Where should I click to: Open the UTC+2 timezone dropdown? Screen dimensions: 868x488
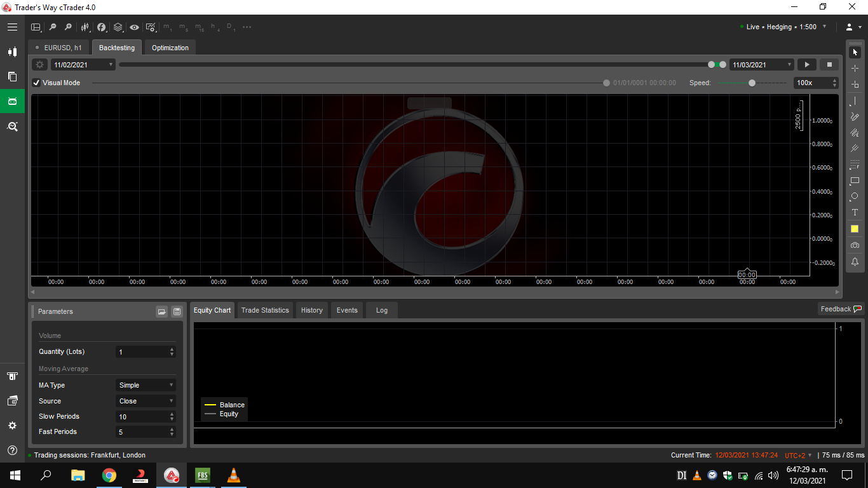(x=798, y=456)
